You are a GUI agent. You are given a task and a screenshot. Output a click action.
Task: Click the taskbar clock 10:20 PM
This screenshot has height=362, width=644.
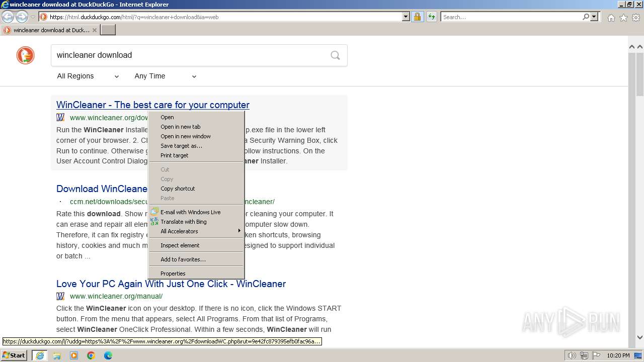(x=618, y=355)
